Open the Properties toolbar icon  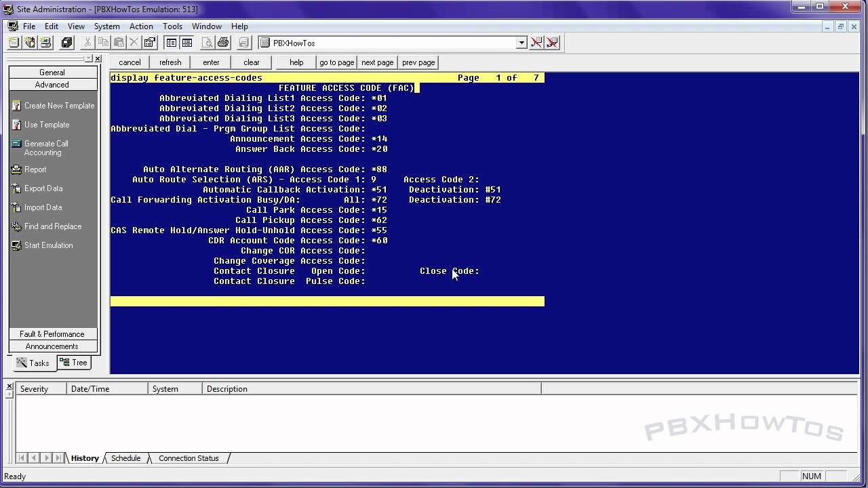[150, 43]
